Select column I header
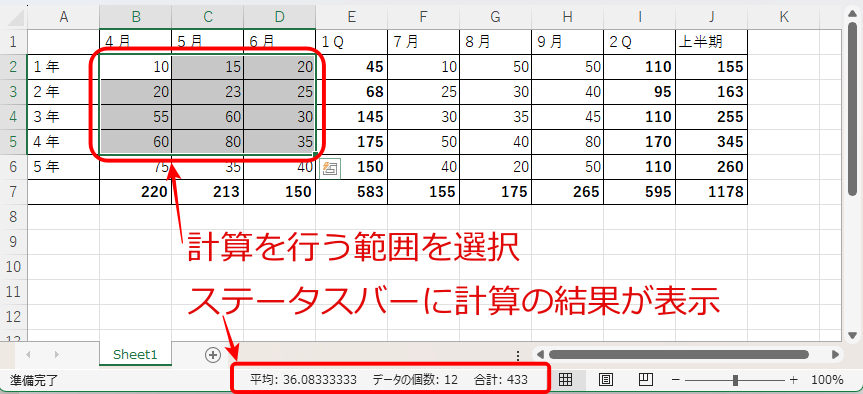Viewport: 863px width, 394px height. [x=640, y=17]
